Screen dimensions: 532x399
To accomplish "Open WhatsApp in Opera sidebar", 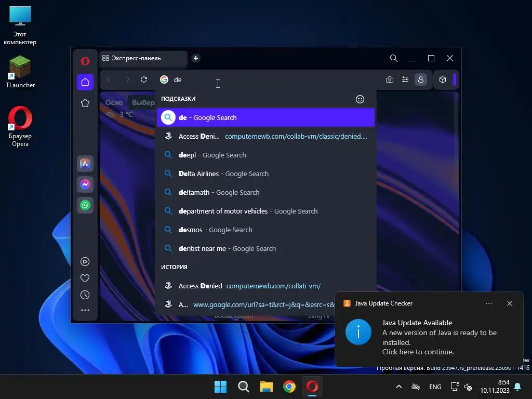I will pos(85,205).
